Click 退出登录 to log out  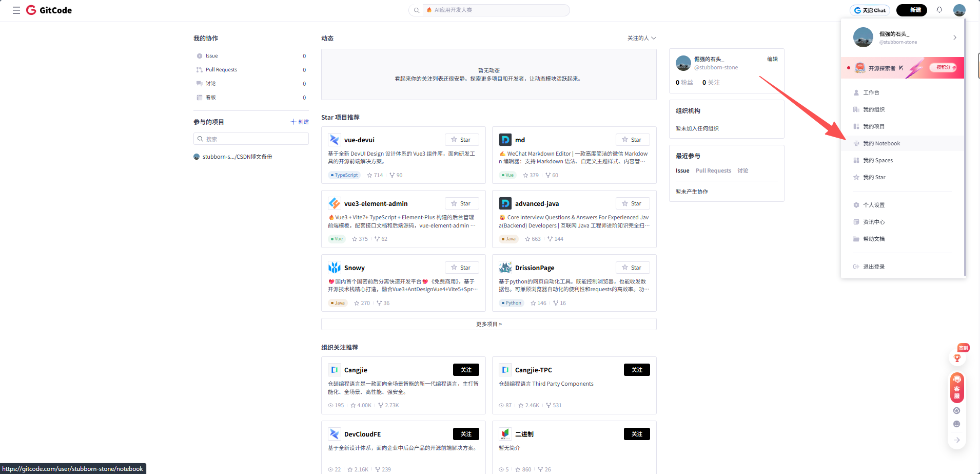coord(872,266)
